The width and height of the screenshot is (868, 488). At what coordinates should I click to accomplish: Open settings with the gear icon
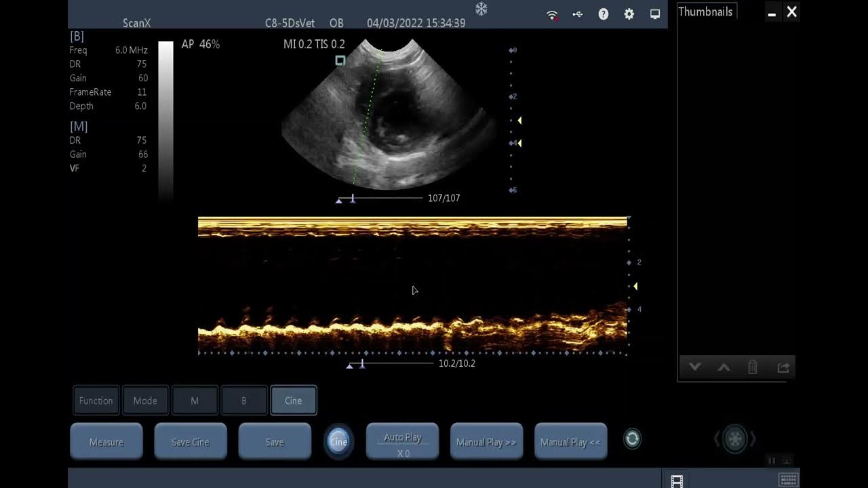click(x=629, y=14)
